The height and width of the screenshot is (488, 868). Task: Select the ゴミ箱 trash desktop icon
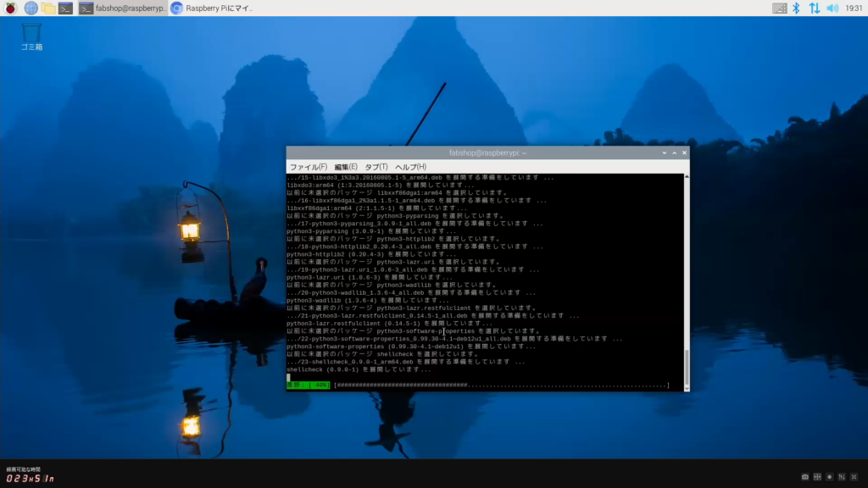click(31, 36)
